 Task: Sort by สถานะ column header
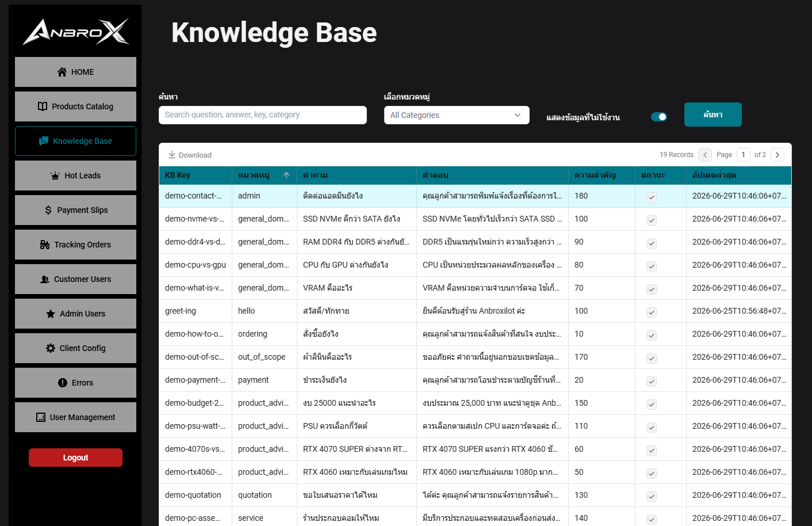tap(660, 175)
